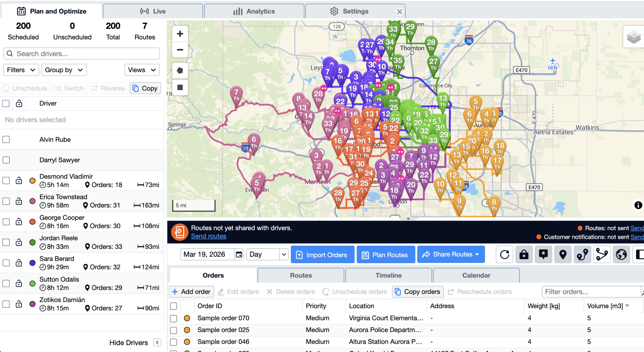This screenshot has width=644, height=352.
Task: Open the Day period dropdown
Action: point(267,254)
